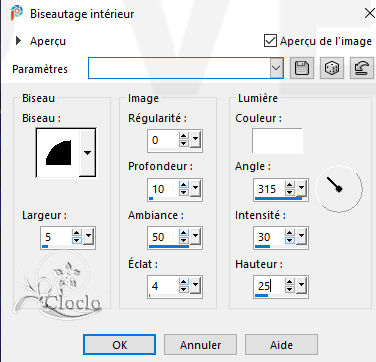Expand the Aperçu preview section

click(x=19, y=41)
